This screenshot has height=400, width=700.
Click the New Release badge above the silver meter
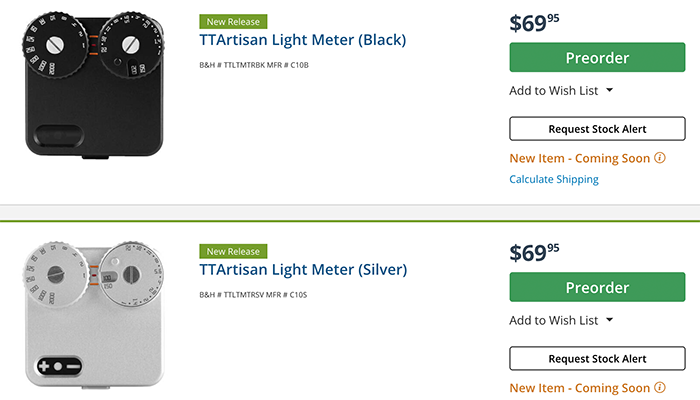(x=232, y=251)
